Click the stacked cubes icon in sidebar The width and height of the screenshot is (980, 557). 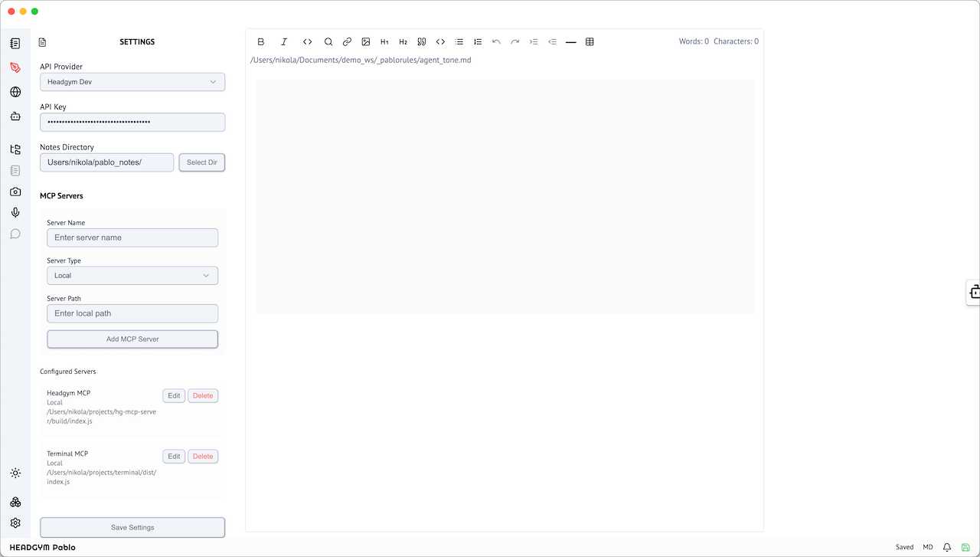click(x=15, y=503)
